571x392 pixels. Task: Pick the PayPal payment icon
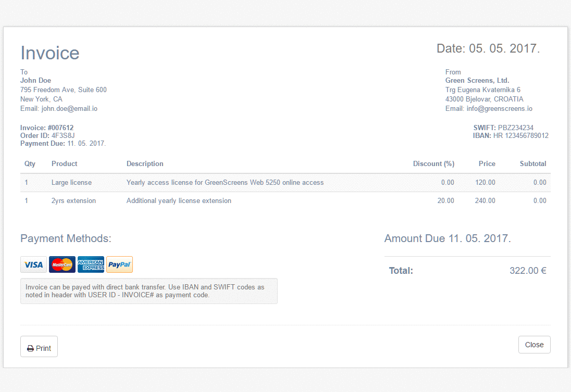coord(119,264)
